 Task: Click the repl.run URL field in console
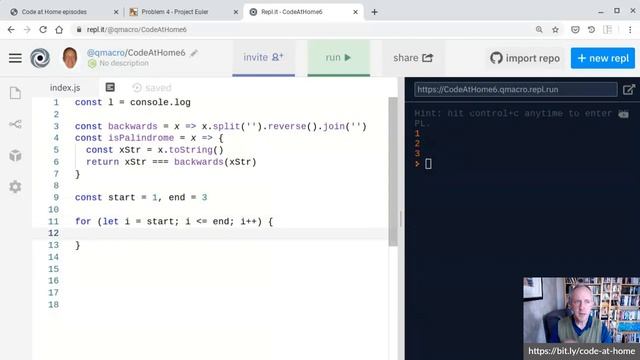tap(516, 89)
